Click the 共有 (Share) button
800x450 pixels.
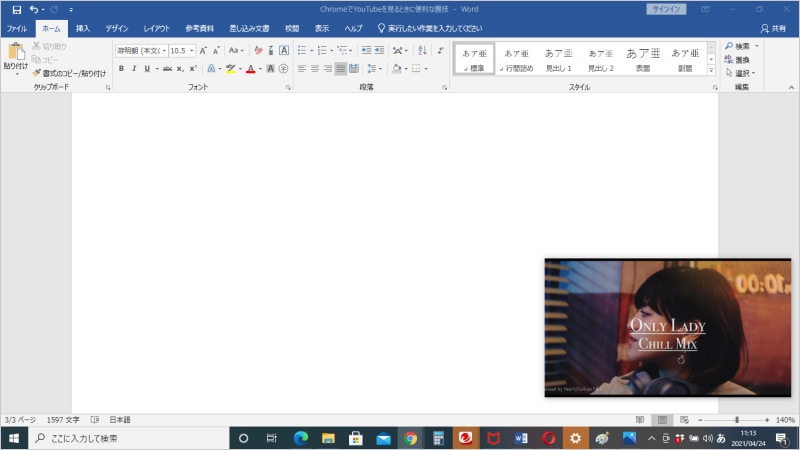click(x=773, y=28)
